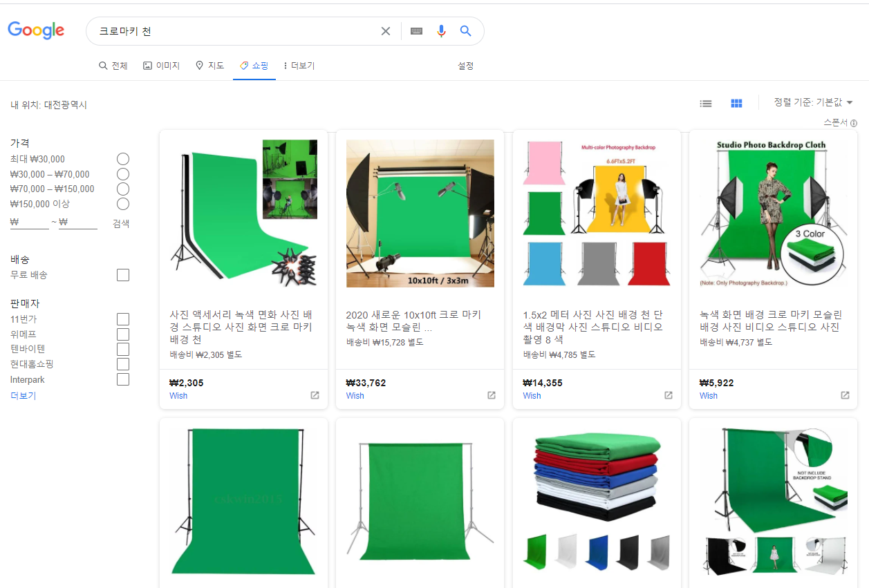The image size is (869, 588).
Task: Open Studio Photo Backdrop Cloth product image
Action: coord(774,214)
